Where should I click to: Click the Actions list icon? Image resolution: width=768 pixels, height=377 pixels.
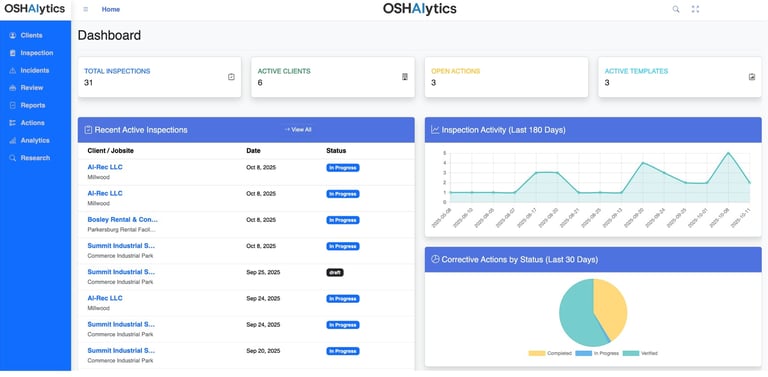click(x=13, y=123)
